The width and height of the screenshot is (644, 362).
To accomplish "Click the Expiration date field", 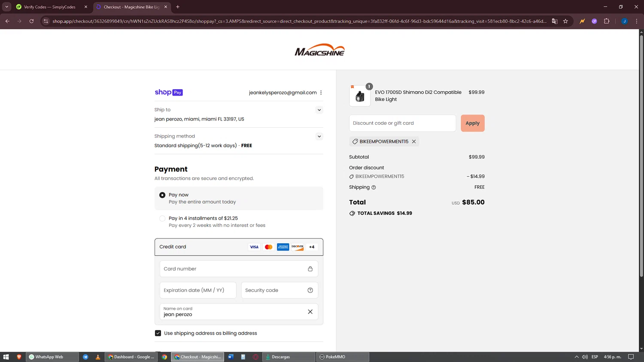I will (x=198, y=290).
